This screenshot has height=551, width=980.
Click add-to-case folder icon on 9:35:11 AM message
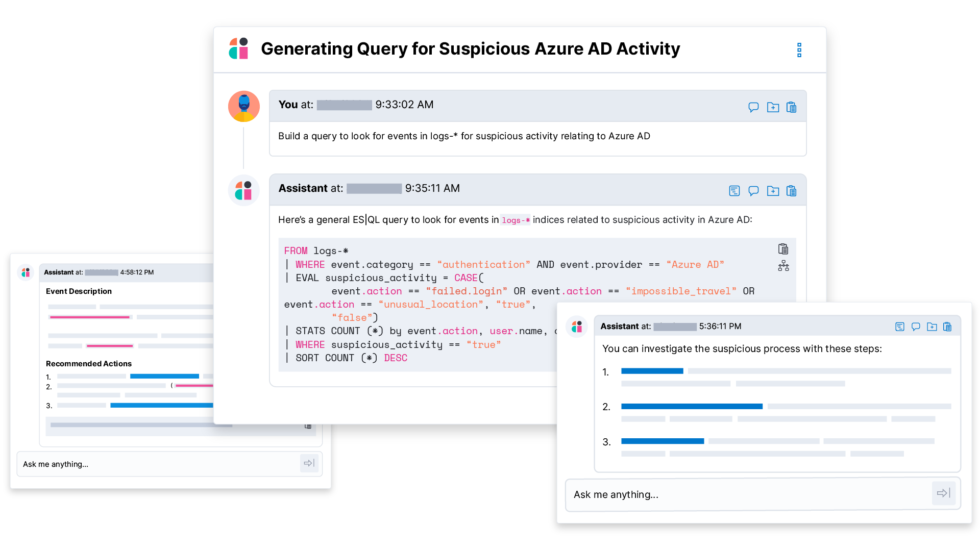click(x=773, y=191)
